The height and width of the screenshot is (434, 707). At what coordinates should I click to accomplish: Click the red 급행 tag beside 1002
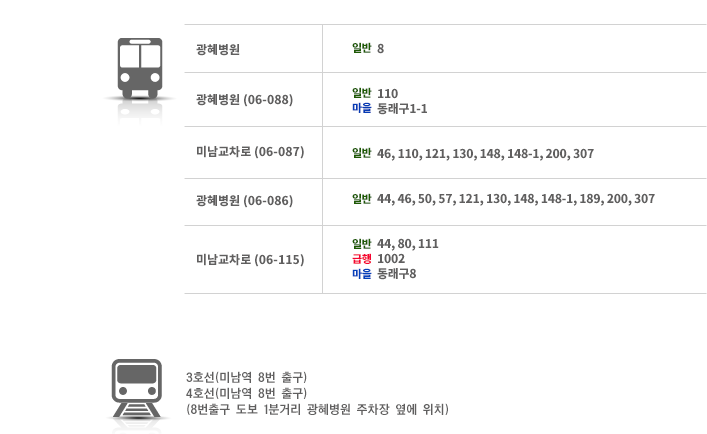362,259
